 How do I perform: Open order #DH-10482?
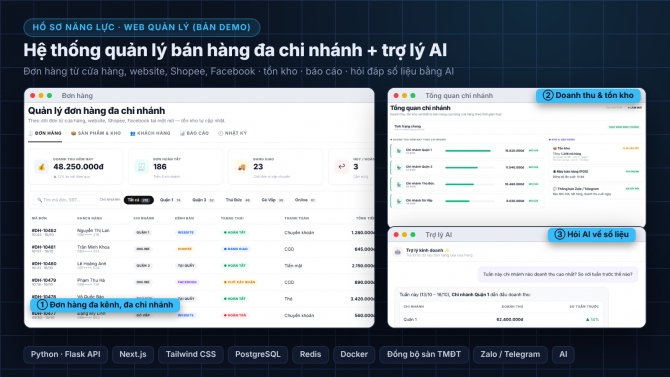[x=44, y=230]
